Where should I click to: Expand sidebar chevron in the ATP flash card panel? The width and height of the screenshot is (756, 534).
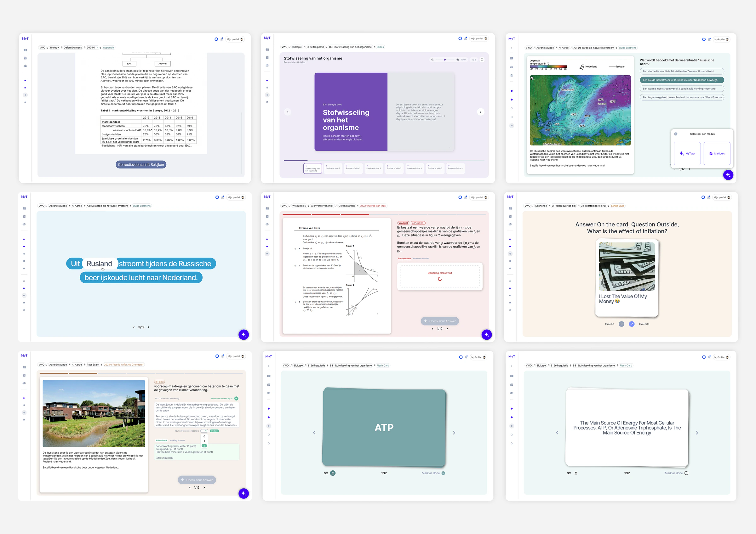coord(269,366)
